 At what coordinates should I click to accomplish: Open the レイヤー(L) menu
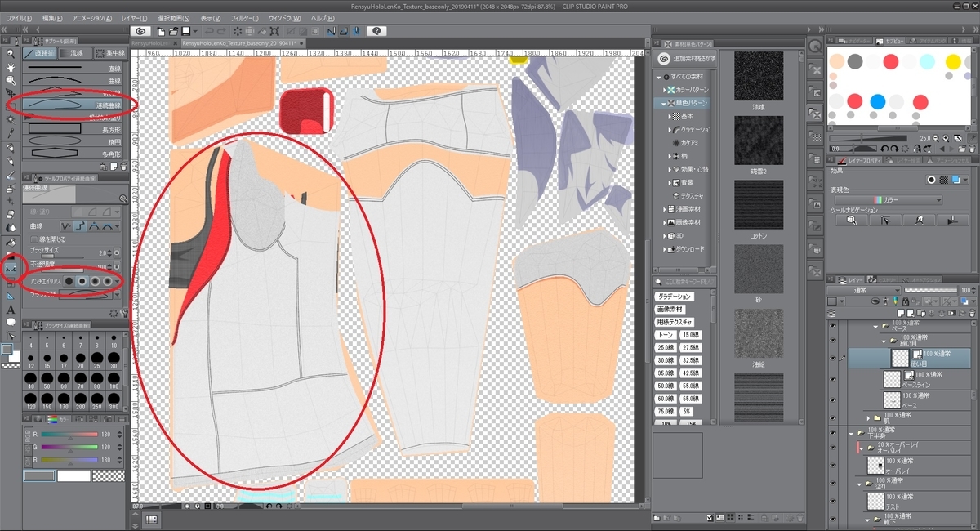(x=133, y=17)
